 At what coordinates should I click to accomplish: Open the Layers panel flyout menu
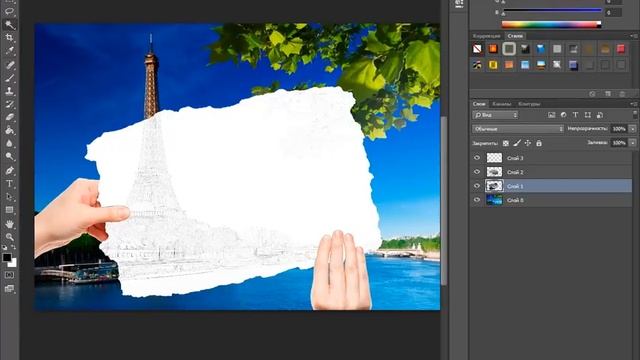(x=634, y=104)
